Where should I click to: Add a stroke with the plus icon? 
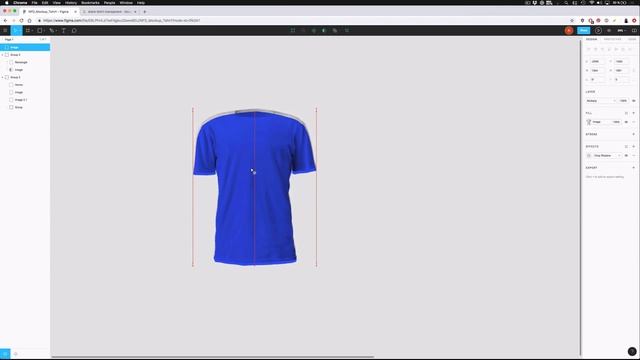pyautogui.click(x=633, y=134)
